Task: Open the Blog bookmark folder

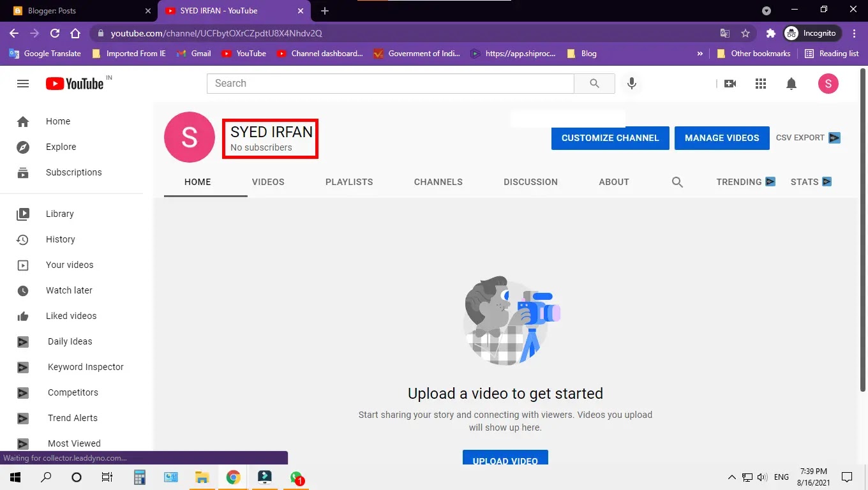Action: pyautogui.click(x=581, y=54)
